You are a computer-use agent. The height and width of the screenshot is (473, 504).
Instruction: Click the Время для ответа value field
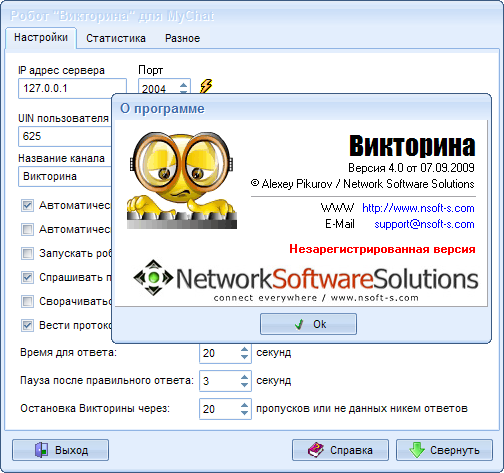[x=219, y=353]
